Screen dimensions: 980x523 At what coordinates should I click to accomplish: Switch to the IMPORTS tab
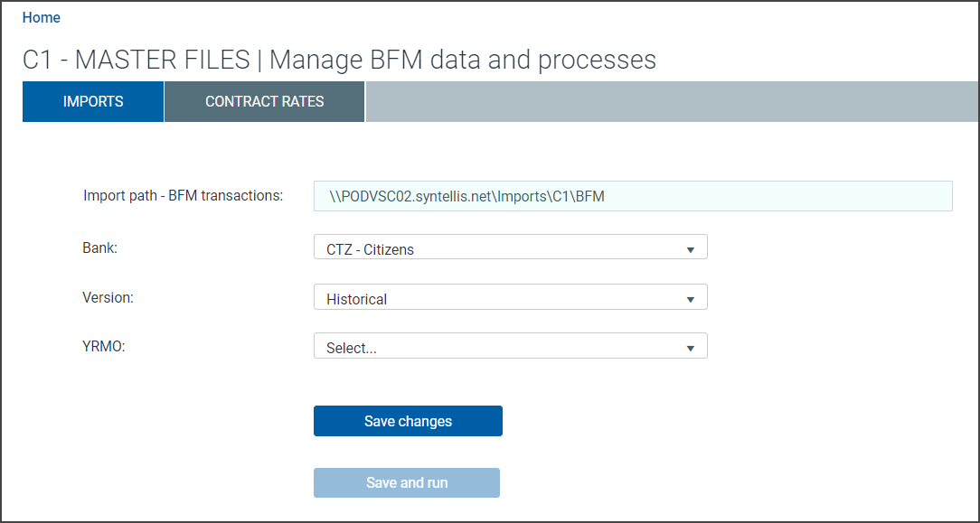tap(93, 101)
